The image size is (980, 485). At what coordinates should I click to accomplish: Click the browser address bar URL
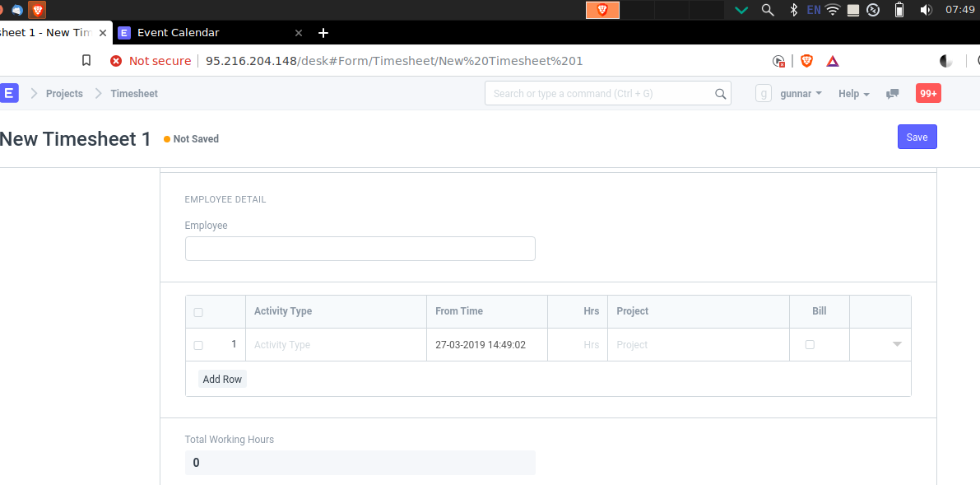[x=394, y=61]
